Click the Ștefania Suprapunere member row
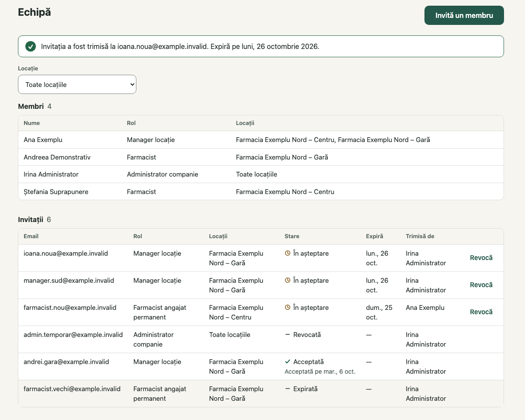 [261, 191]
